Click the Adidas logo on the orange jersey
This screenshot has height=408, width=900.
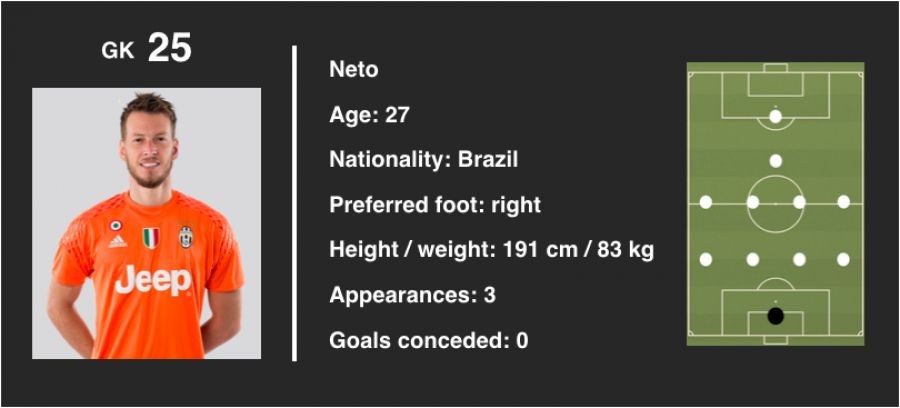[x=117, y=241]
